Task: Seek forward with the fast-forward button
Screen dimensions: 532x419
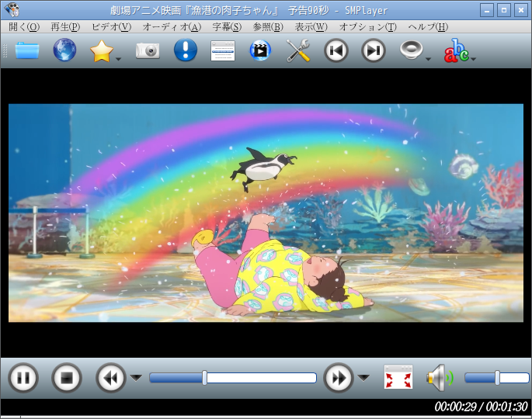Action: tap(339, 378)
